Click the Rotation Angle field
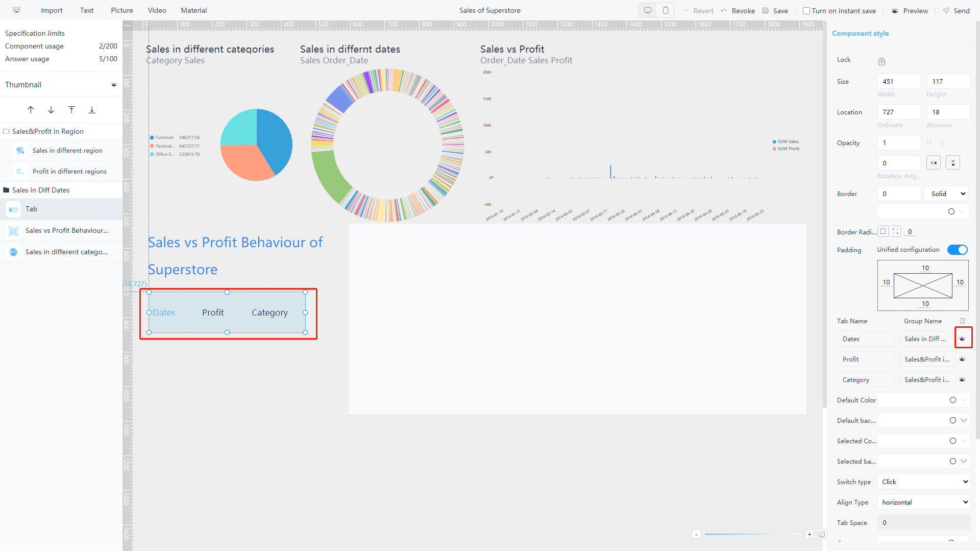Screen dimensions: 980x551 click(x=899, y=163)
